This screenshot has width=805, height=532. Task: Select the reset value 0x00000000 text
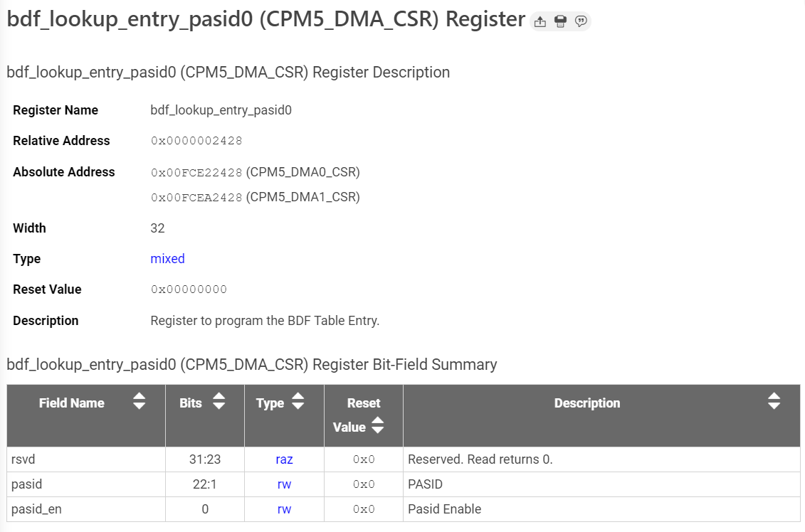click(189, 289)
